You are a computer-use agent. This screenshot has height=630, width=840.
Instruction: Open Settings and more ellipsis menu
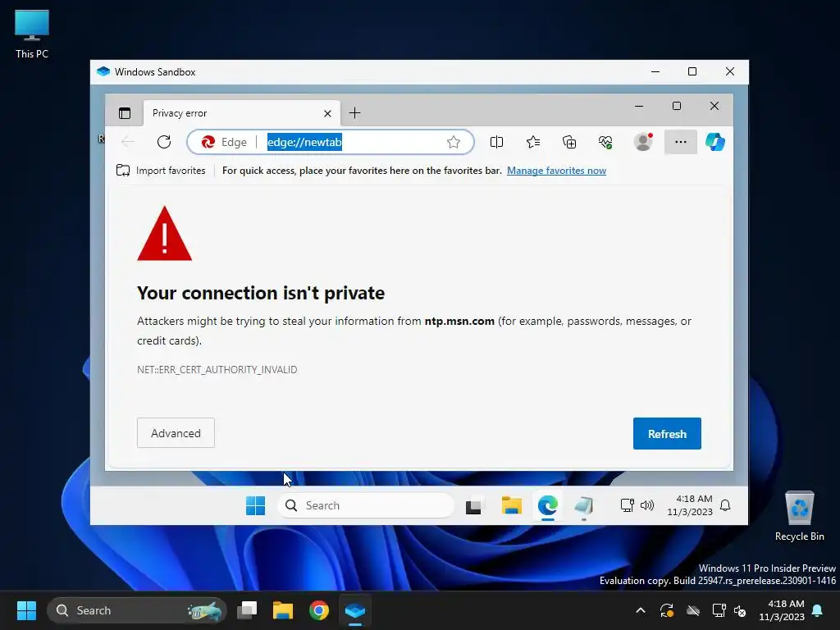point(680,142)
